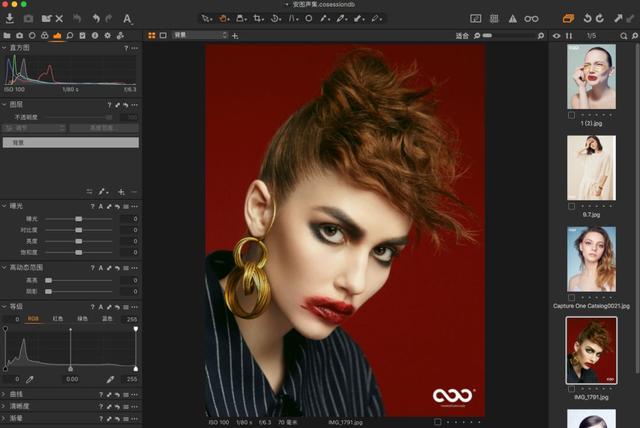Expand the 清晰度 clarity panel

pos(4,406)
